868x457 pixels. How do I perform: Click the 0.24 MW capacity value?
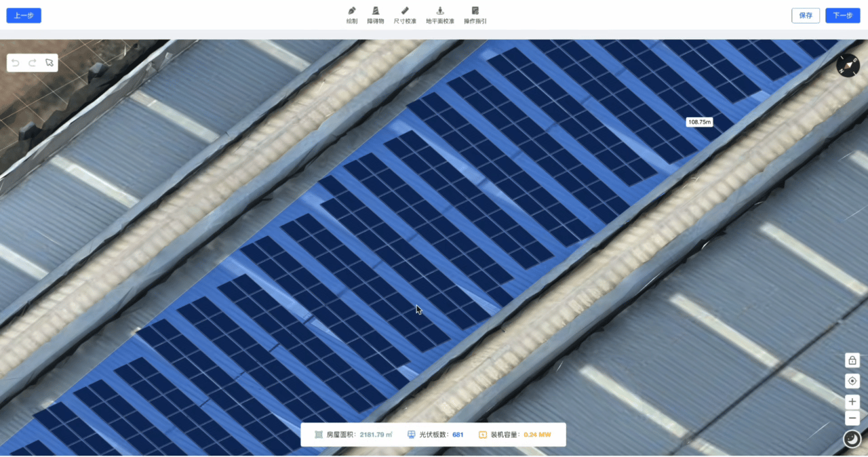pos(538,435)
